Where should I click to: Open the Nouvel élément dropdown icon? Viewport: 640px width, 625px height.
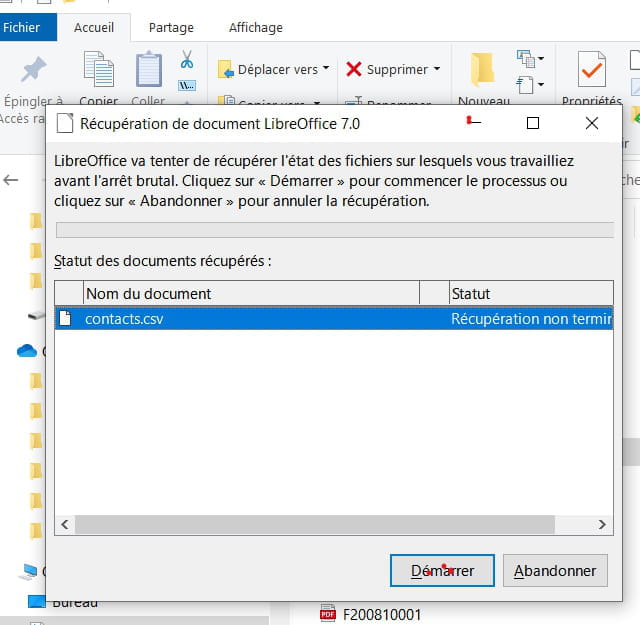[x=530, y=59]
